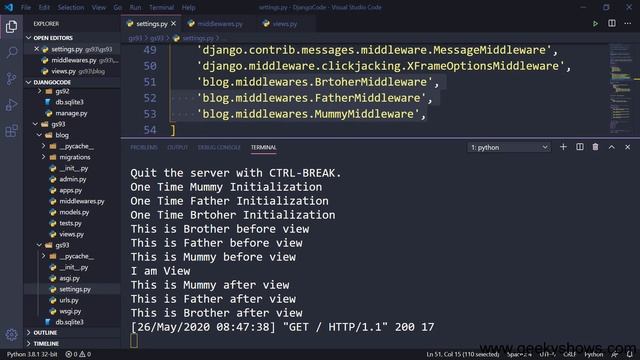Switch to the Debug Console tab
The height and width of the screenshot is (360, 640).
[219, 147]
